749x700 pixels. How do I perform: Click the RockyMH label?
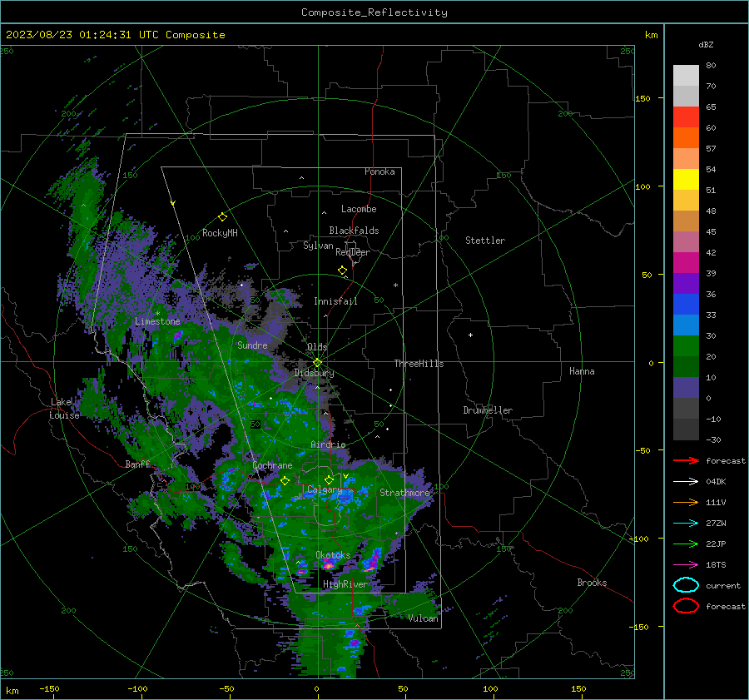click(x=220, y=233)
